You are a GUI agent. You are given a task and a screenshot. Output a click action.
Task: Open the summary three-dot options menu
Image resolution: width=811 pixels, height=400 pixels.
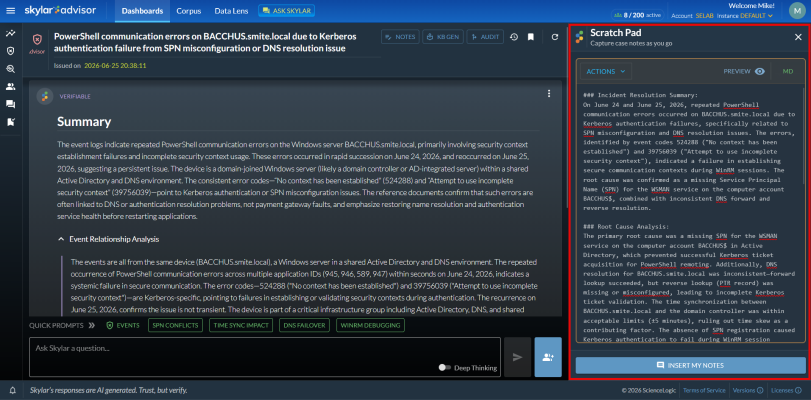point(549,94)
